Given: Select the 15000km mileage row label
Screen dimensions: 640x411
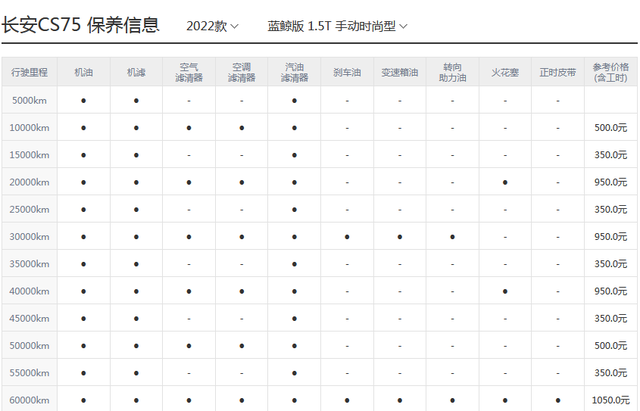Looking at the screenshot, I should (x=29, y=155).
